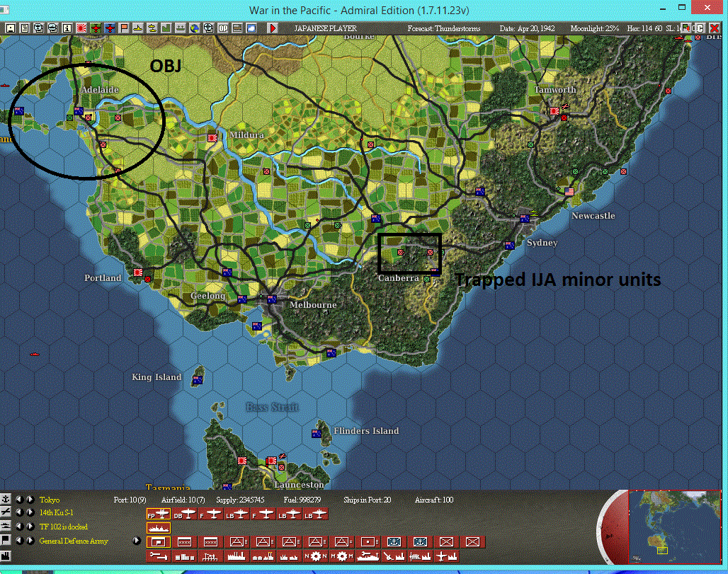Click the 'Date: Apr 20, 1942' status text

coord(527,28)
